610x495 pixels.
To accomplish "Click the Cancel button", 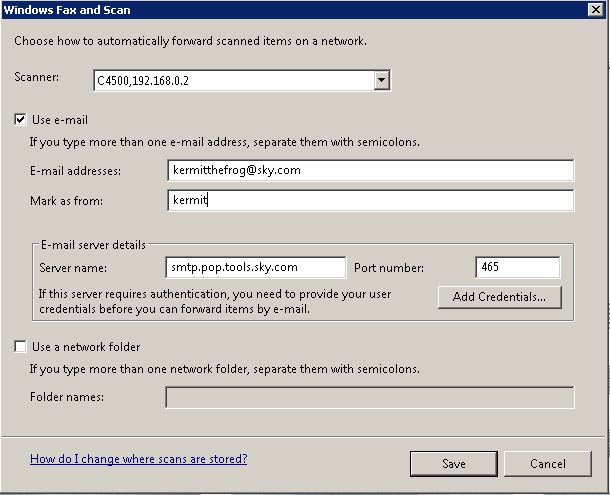I will click(x=548, y=463).
